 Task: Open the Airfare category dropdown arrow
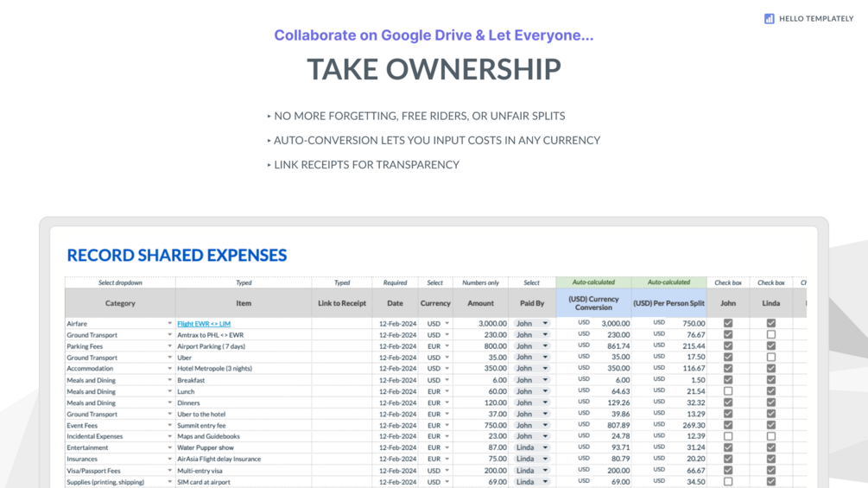pyautogui.click(x=169, y=323)
